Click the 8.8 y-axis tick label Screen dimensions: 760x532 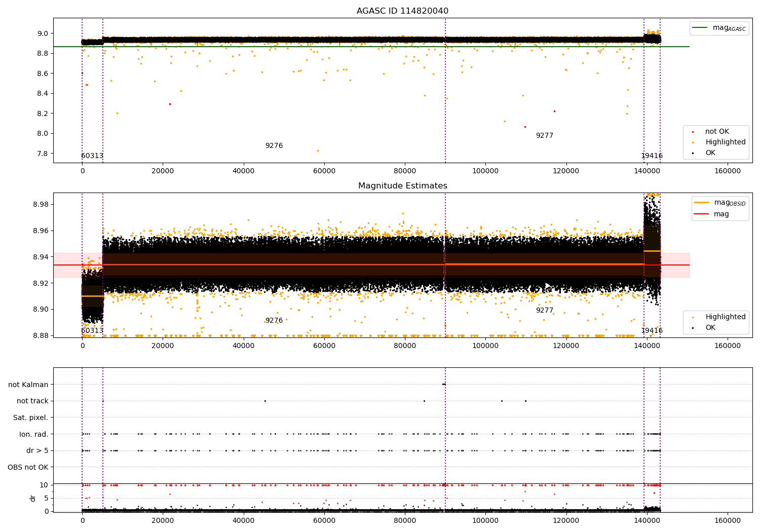43,54
